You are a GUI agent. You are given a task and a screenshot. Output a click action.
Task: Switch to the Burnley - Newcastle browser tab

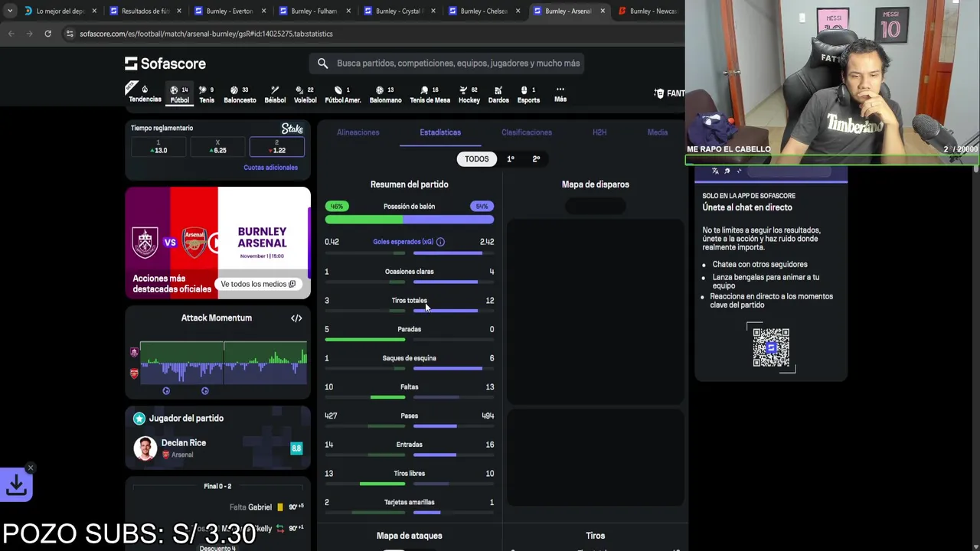pyautogui.click(x=649, y=11)
